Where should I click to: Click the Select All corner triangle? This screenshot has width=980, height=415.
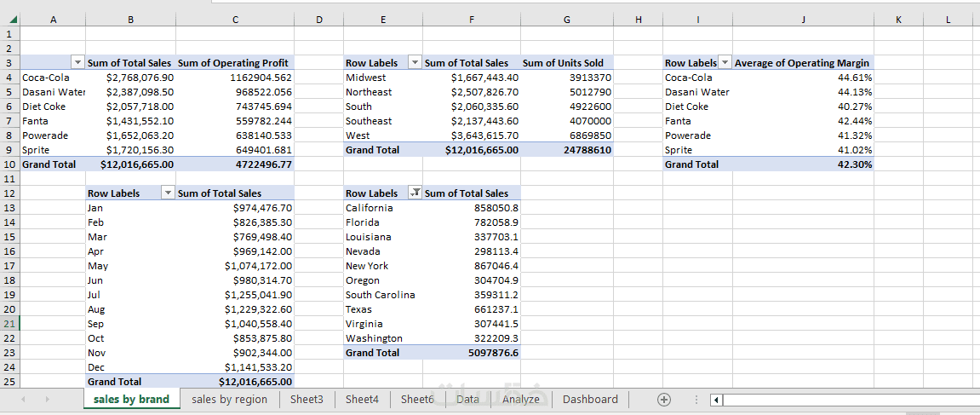pyautogui.click(x=12, y=20)
